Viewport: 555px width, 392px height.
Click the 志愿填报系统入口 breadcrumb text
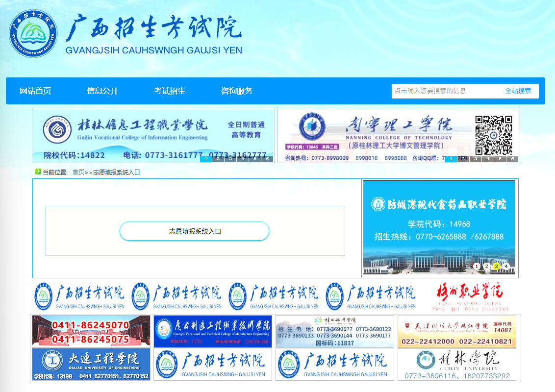click(117, 172)
